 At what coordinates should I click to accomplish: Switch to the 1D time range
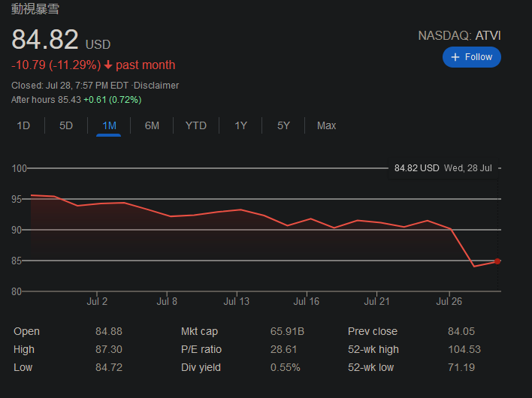click(23, 125)
